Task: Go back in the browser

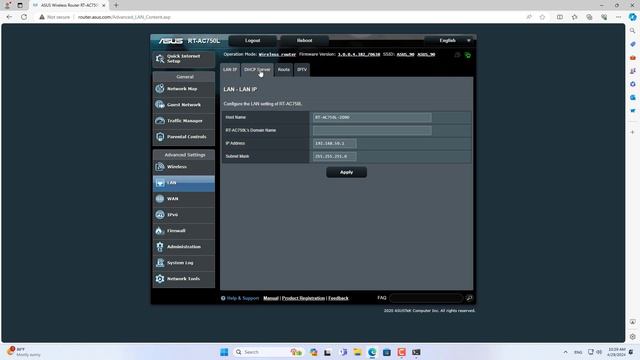Action: 9,17
